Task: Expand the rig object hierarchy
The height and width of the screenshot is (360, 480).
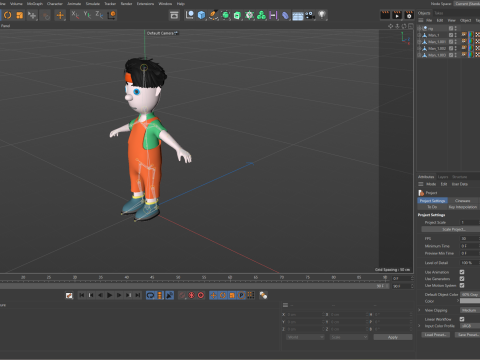Action: 419,28
